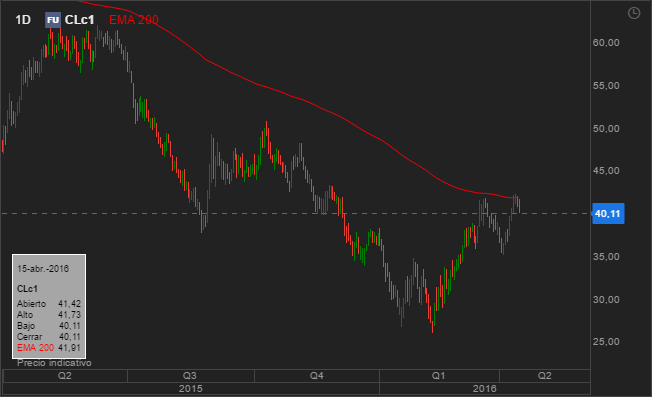652x397 pixels.
Task: Click the Alto 41,73 row
Action: point(49,315)
